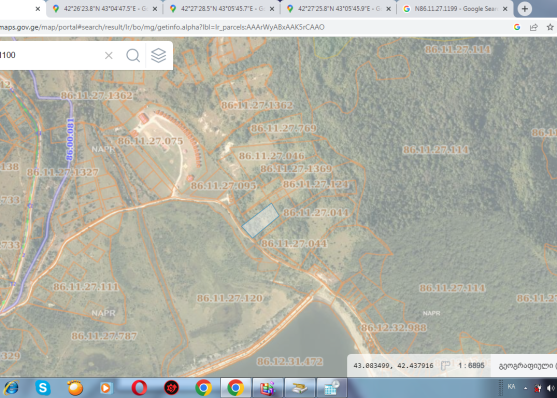Image resolution: width=557 pixels, height=398 pixels.
Task: Bookmark this page with the star
Action: (x=550, y=27)
